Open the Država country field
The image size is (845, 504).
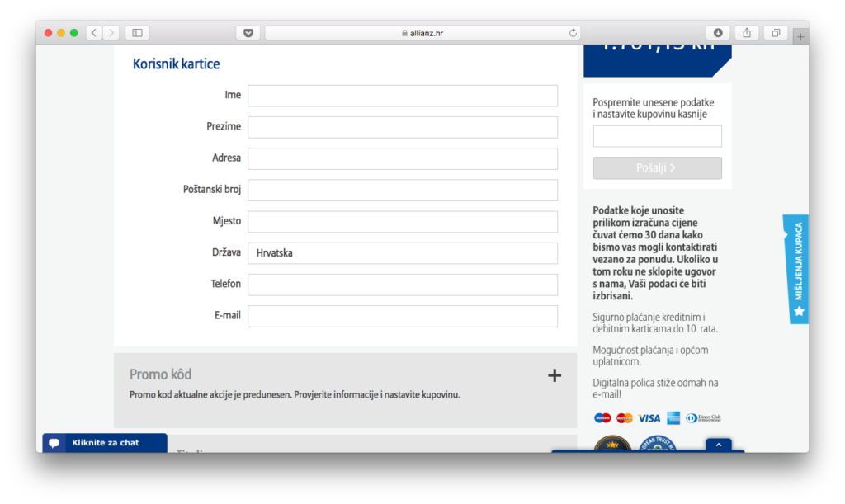click(x=403, y=253)
